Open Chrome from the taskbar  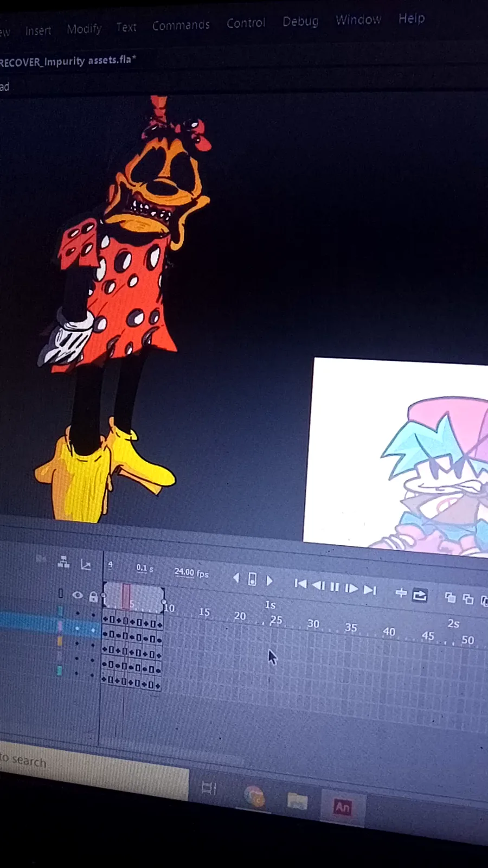click(x=254, y=796)
